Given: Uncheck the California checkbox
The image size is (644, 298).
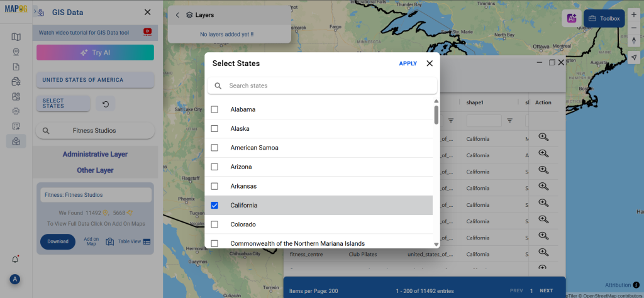Looking at the screenshot, I should tap(214, 206).
